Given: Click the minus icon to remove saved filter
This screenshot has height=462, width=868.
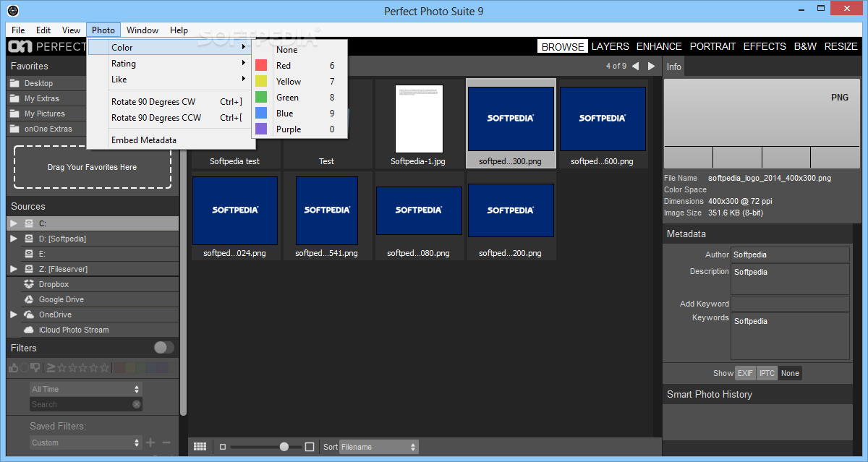Looking at the screenshot, I should click(166, 442).
